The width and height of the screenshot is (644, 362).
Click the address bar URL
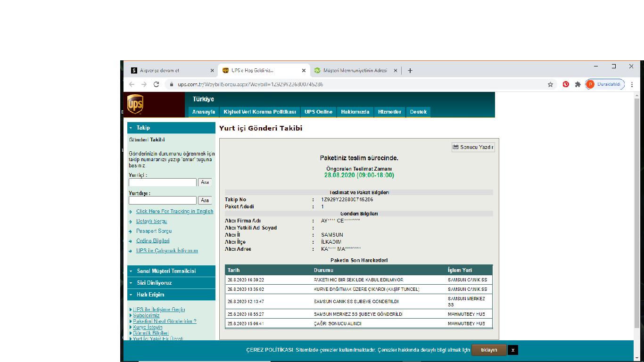click(250, 84)
